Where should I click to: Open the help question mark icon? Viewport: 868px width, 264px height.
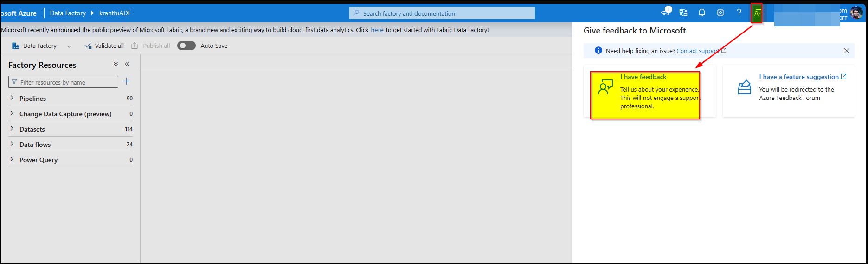click(x=739, y=13)
